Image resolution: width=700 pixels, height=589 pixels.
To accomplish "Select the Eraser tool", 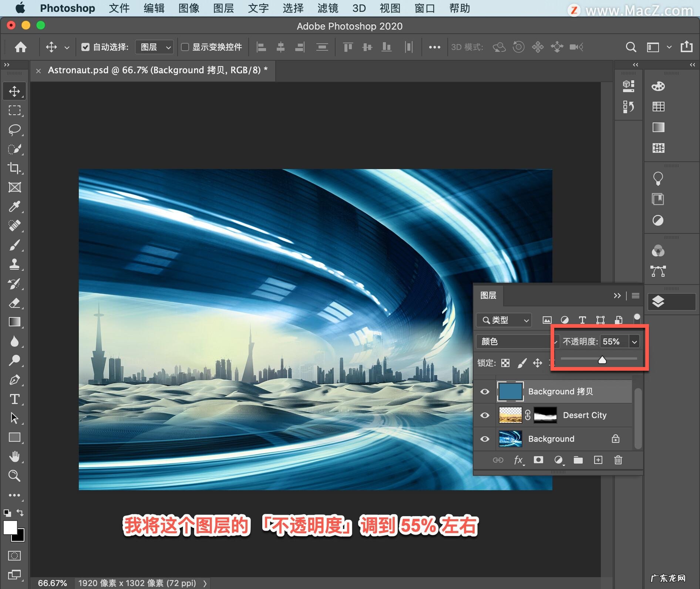I will pos(14,303).
